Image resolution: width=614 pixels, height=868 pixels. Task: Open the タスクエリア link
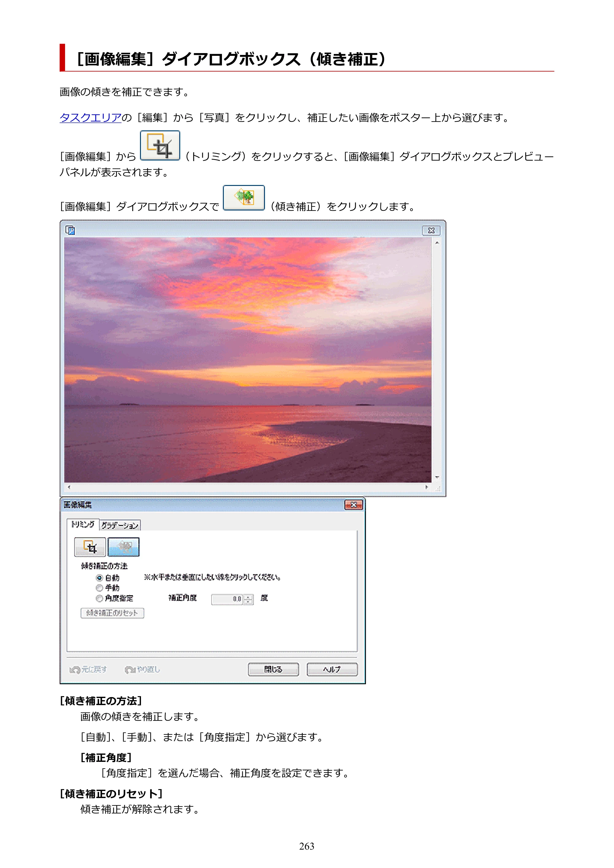pos(91,118)
